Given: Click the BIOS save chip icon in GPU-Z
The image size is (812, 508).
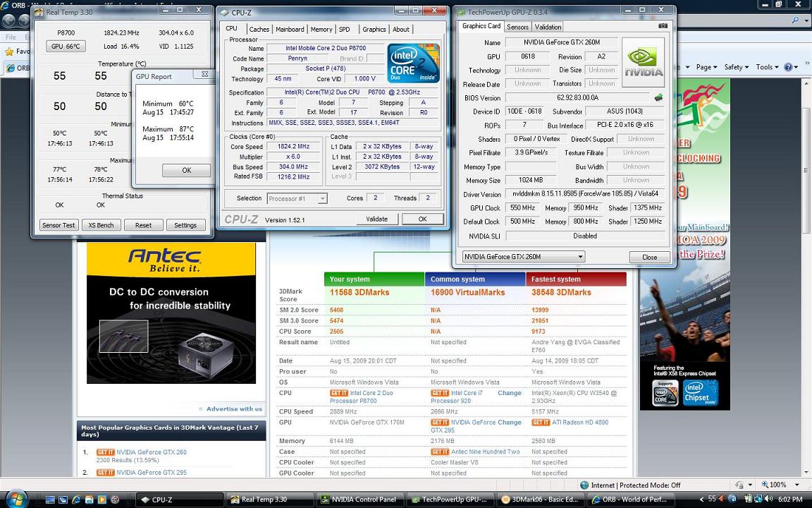Looking at the screenshot, I should (x=658, y=97).
